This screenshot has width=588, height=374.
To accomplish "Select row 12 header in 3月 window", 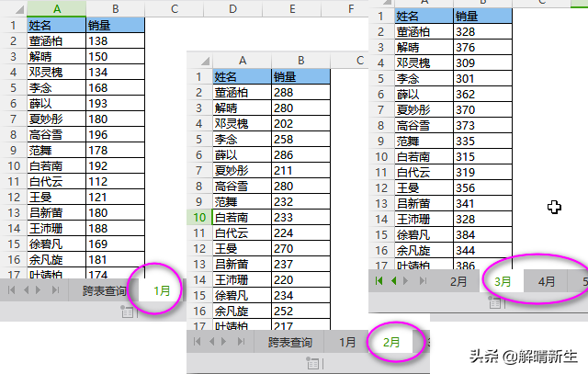I will click(x=381, y=187).
